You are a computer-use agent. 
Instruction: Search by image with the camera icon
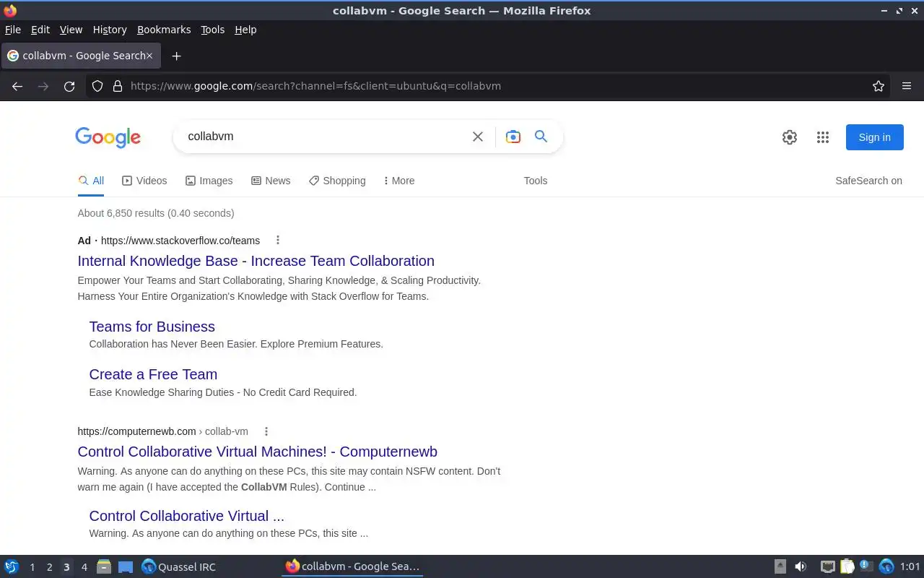coord(513,137)
